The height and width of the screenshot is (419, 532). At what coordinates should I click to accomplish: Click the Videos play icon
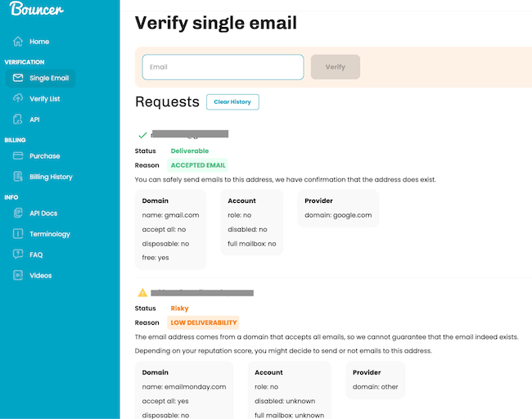tap(18, 276)
